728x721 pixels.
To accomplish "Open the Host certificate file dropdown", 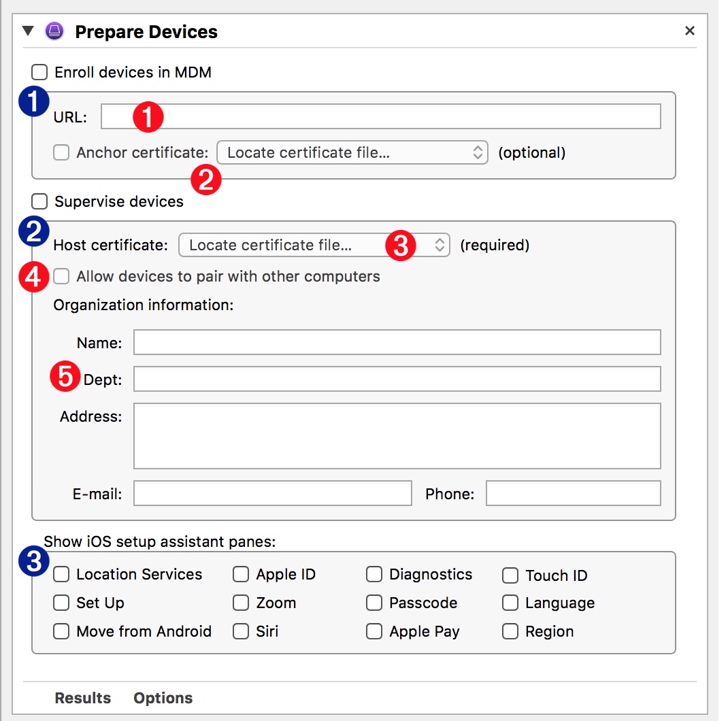I will click(x=314, y=245).
